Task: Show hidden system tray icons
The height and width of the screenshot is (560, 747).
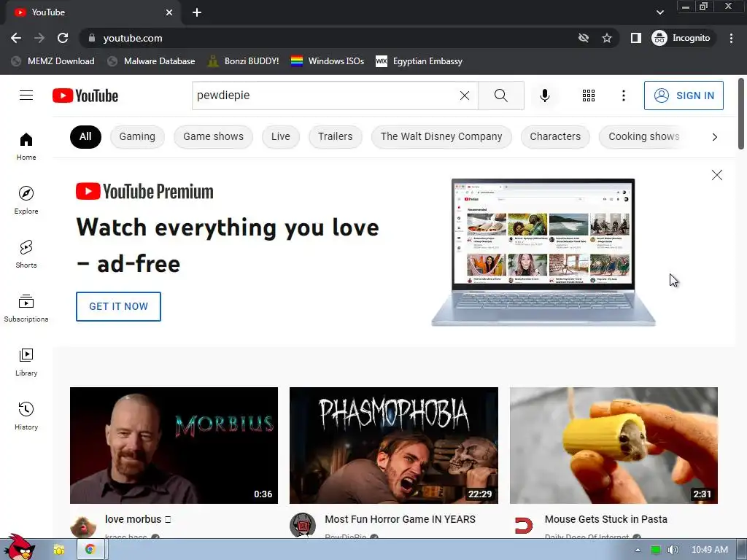Action: 638,550
